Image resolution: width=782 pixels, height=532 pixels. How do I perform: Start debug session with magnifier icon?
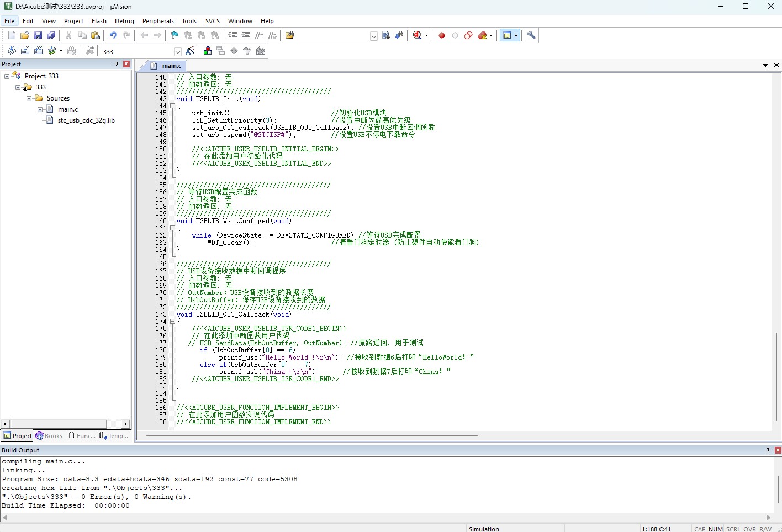(418, 35)
